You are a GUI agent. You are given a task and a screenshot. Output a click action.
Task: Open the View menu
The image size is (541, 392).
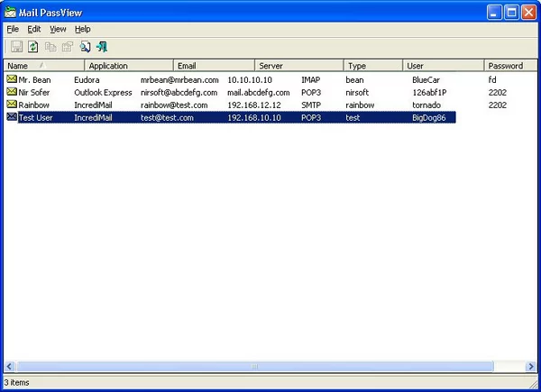coord(58,30)
